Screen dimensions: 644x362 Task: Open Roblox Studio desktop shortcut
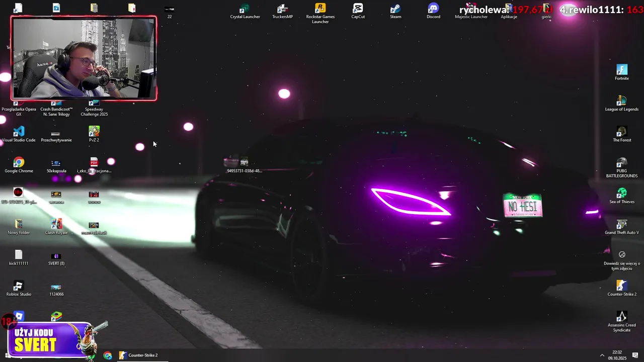coord(19,289)
